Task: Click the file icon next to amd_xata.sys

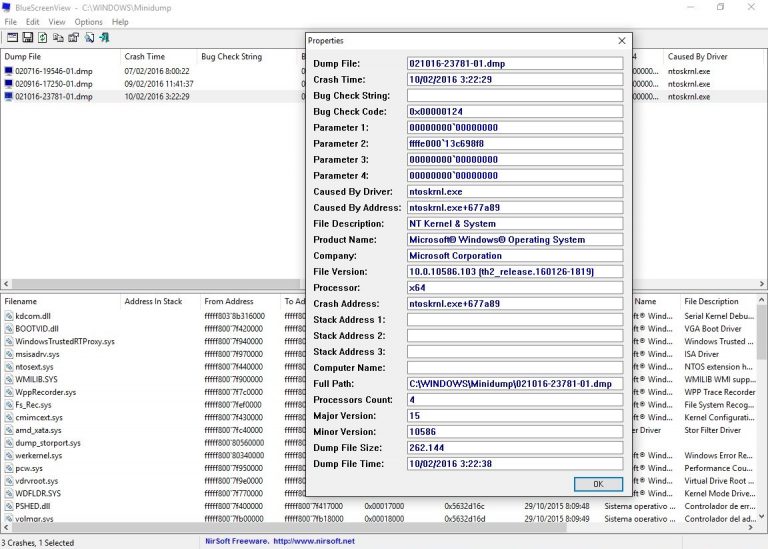Action: pos(9,430)
